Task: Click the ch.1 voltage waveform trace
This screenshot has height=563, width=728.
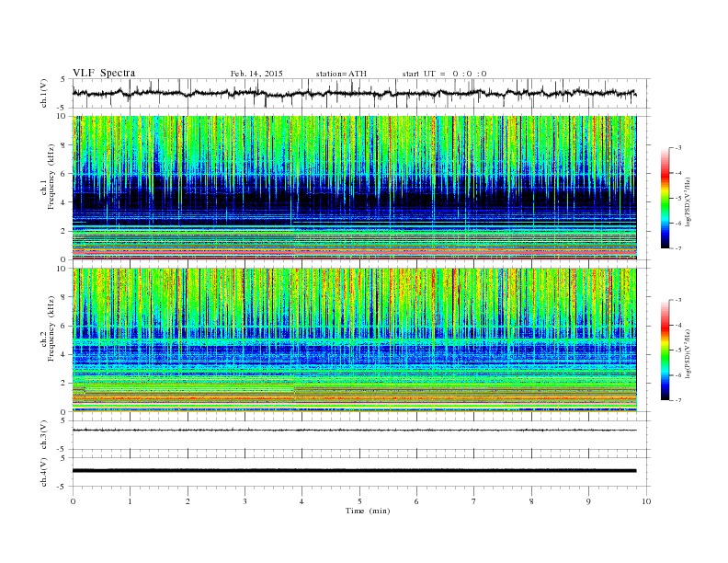Action: 354,93
